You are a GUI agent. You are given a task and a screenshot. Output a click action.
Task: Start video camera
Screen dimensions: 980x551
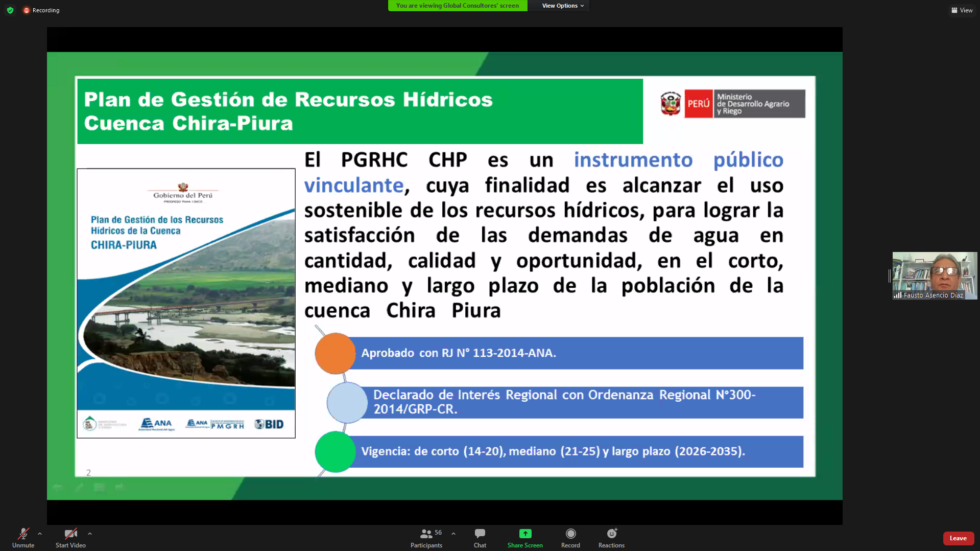click(70, 538)
